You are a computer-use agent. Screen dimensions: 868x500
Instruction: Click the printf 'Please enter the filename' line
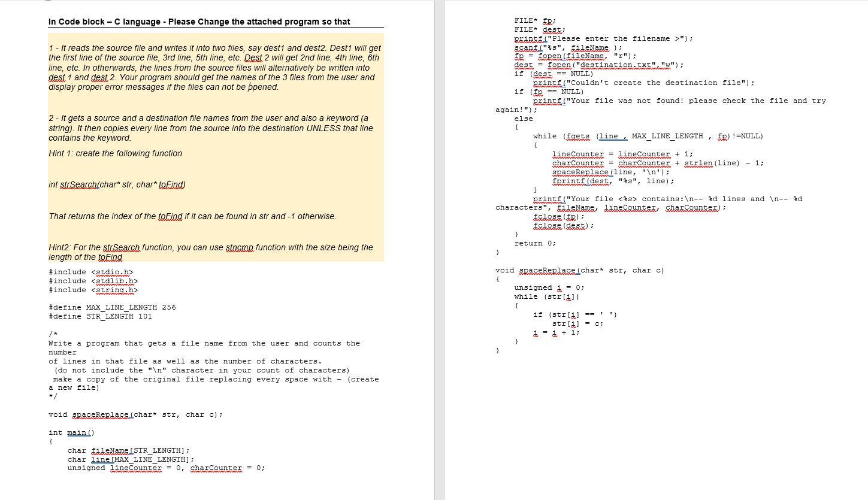point(604,38)
